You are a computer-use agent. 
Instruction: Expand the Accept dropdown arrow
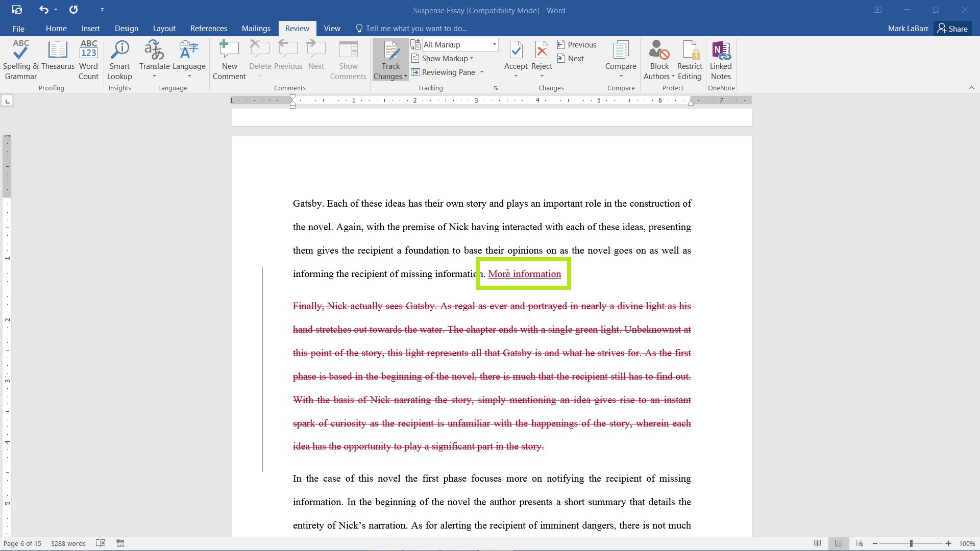point(516,77)
